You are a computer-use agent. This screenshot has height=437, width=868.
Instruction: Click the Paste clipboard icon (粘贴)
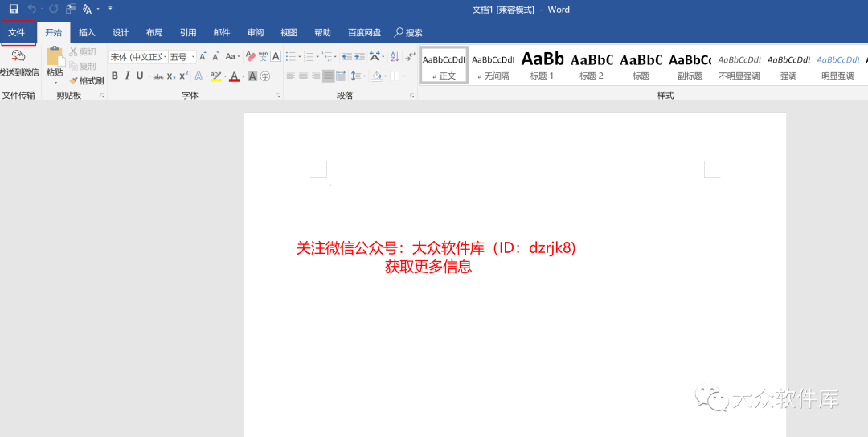coord(55,56)
